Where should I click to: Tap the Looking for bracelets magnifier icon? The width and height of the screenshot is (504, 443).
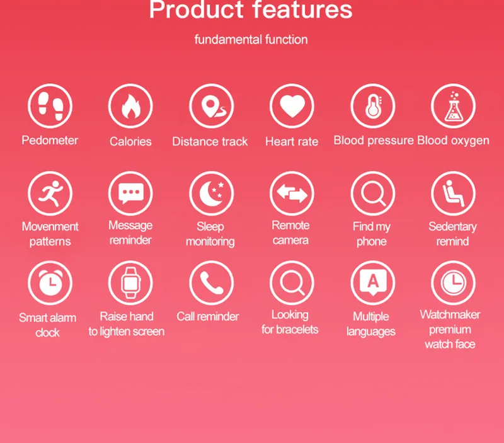coord(292,283)
